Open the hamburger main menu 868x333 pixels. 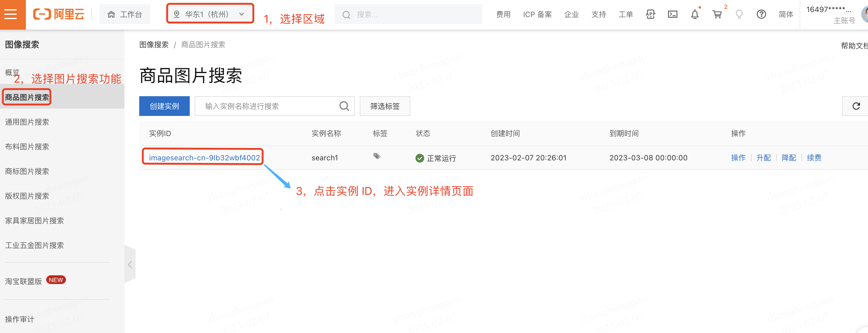[x=10, y=14]
